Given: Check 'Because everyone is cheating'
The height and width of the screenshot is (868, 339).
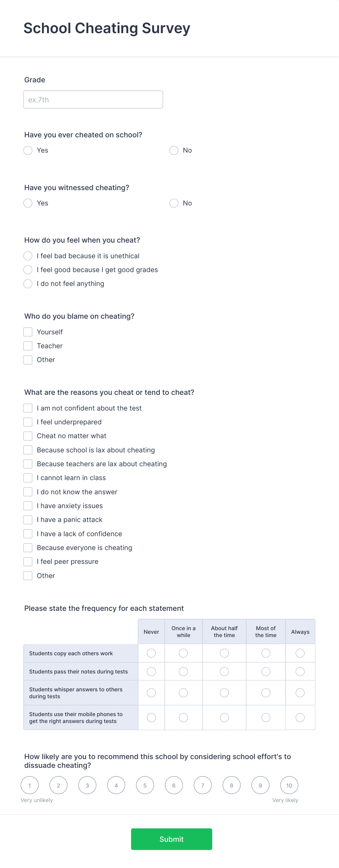Looking at the screenshot, I should pyautogui.click(x=28, y=547).
